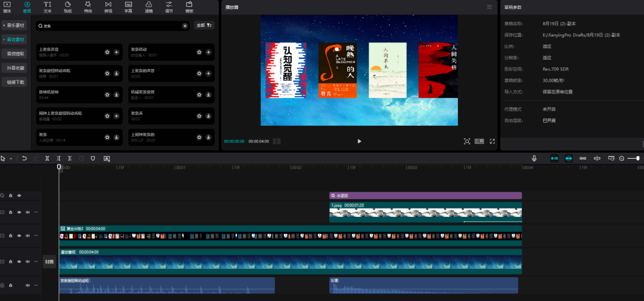Screen dimensions: 644x301
Task: Add a timeline marker
Action: point(93,159)
